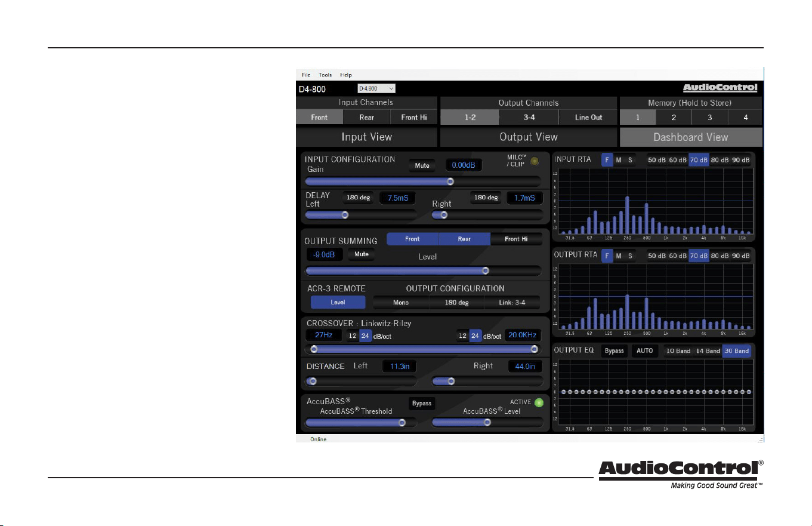Select output channels 3-4
Screen dimensions: 812x526
click(x=529, y=118)
